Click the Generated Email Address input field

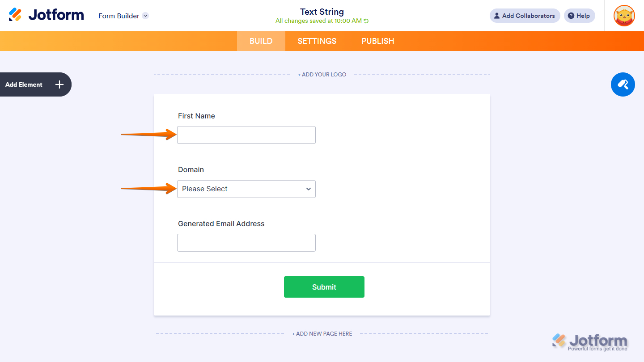(246, 242)
